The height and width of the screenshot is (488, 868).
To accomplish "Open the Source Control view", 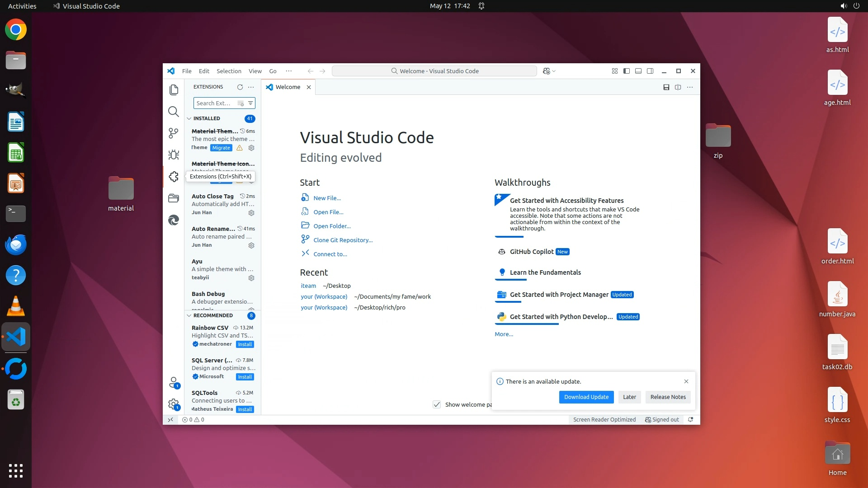I will tap(174, 133).
